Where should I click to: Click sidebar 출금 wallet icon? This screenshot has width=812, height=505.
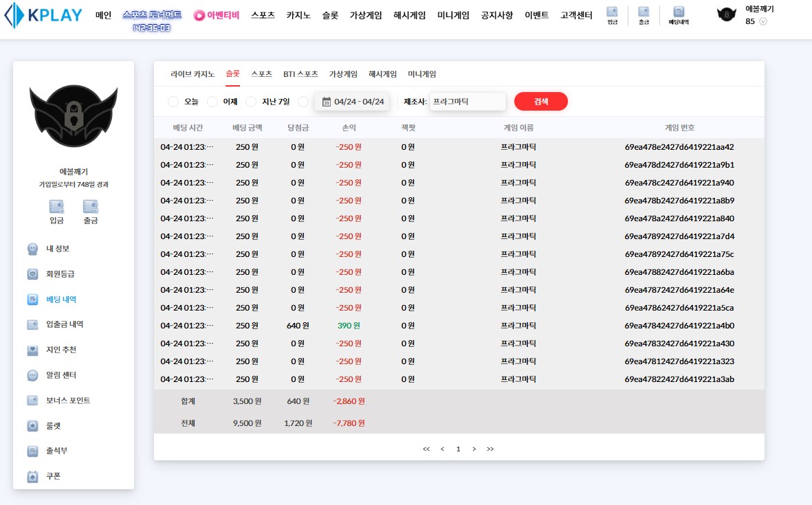[90, 211]
